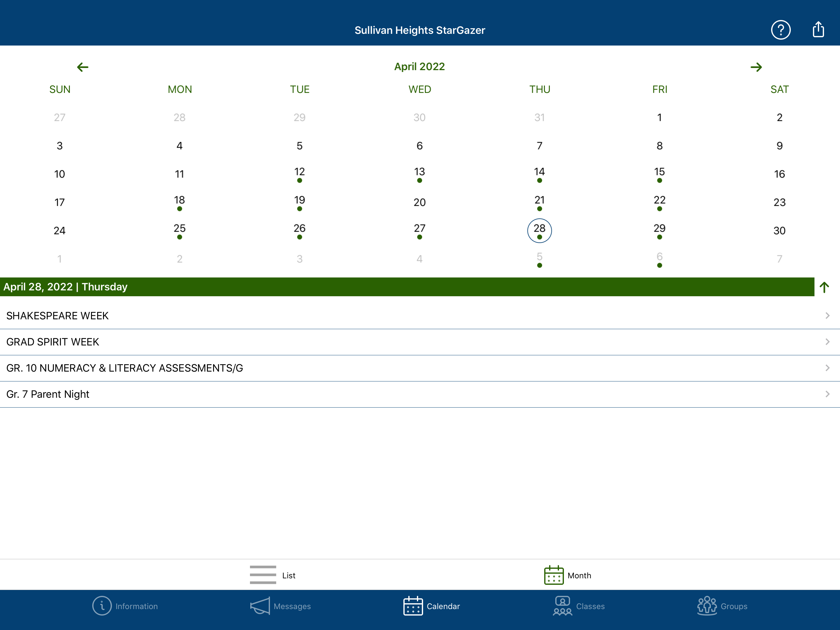Viewport: 840px width, 630px height.
Task: Collapse event list with up arrow
Action: tap(824, 287)
